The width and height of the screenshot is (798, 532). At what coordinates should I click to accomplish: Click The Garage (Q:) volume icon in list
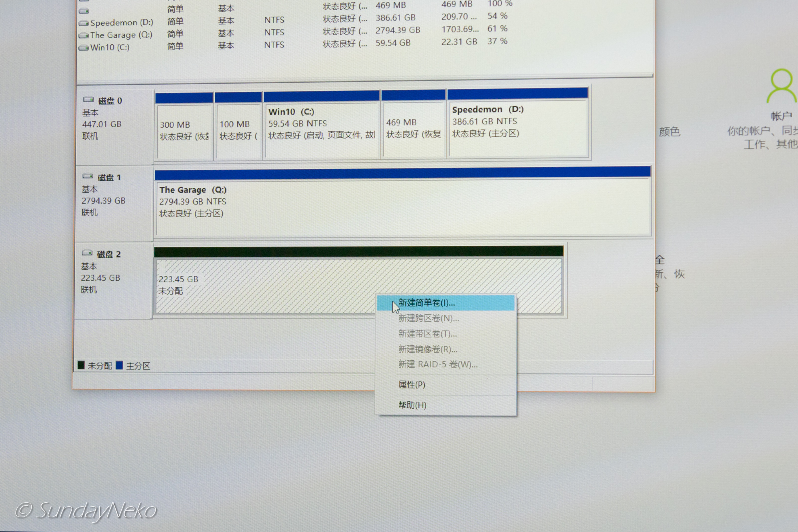[84, 36]
